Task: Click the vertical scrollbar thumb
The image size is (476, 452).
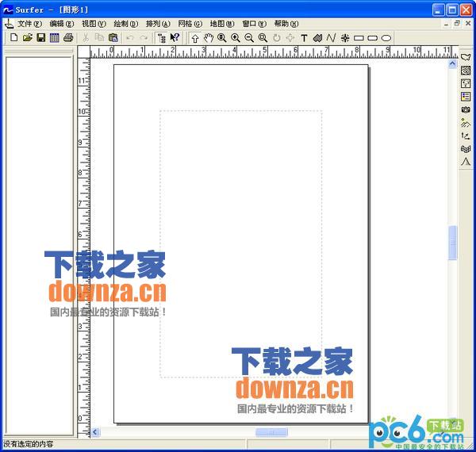Action: point(453,242)
